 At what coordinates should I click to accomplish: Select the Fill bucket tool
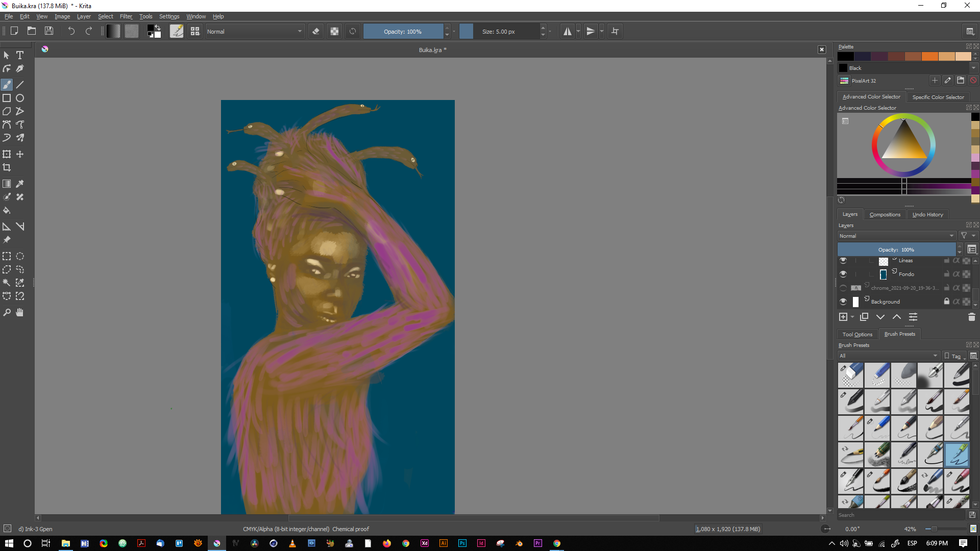point(7,210)
